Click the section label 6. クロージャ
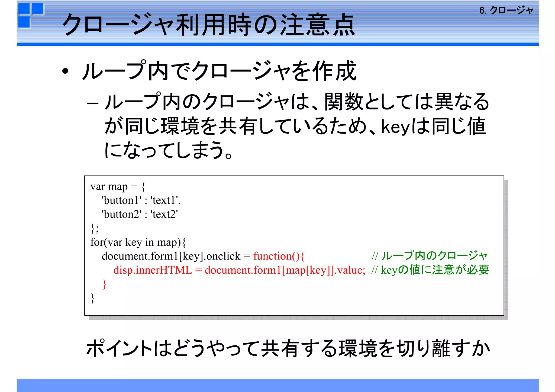The width and height of the screenshot is (555, 392). coord(506,10)
